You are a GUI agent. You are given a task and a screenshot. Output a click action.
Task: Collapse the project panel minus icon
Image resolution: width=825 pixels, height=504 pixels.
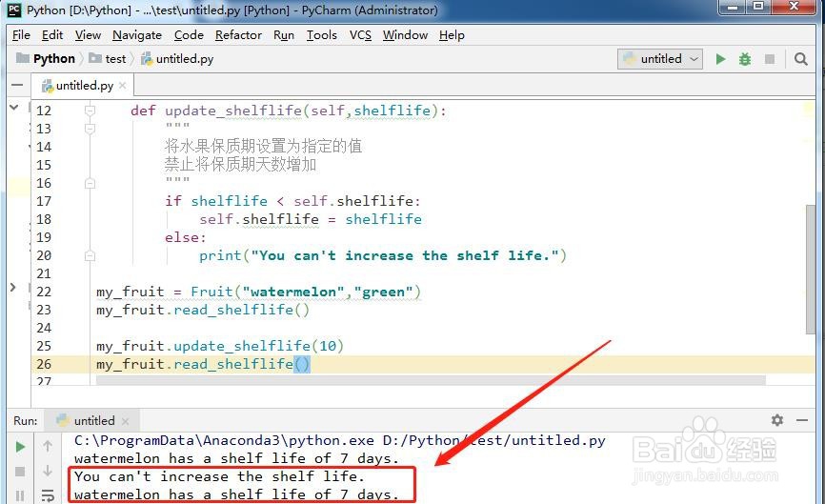click(17, 85)
